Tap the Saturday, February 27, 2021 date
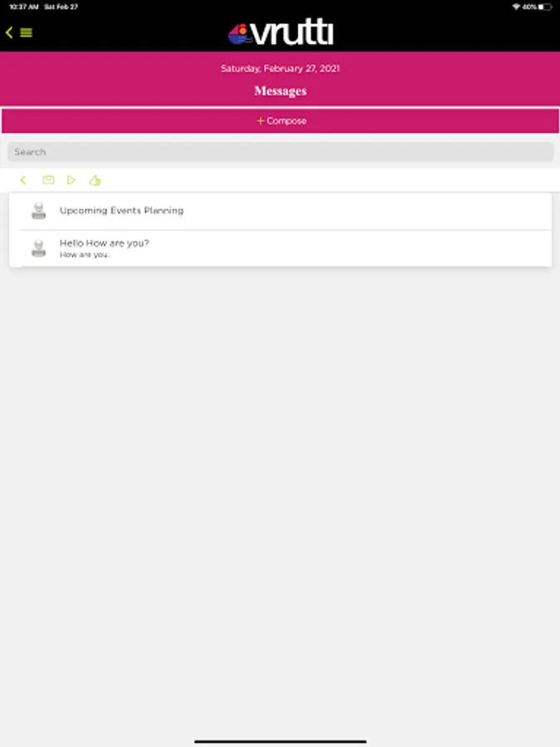Screen dimensions: 560x747 [280, 69]
